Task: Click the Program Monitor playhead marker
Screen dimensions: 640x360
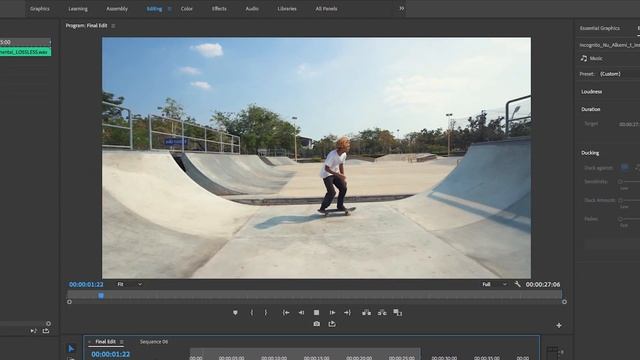Action: [101, 296]
